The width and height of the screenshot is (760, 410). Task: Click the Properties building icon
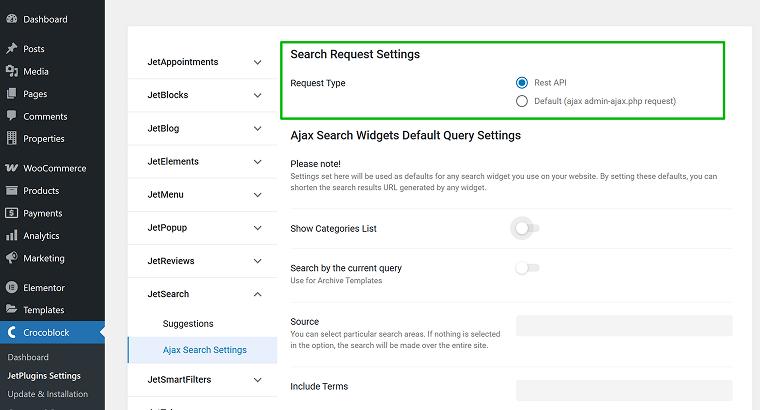click(12, 138)
